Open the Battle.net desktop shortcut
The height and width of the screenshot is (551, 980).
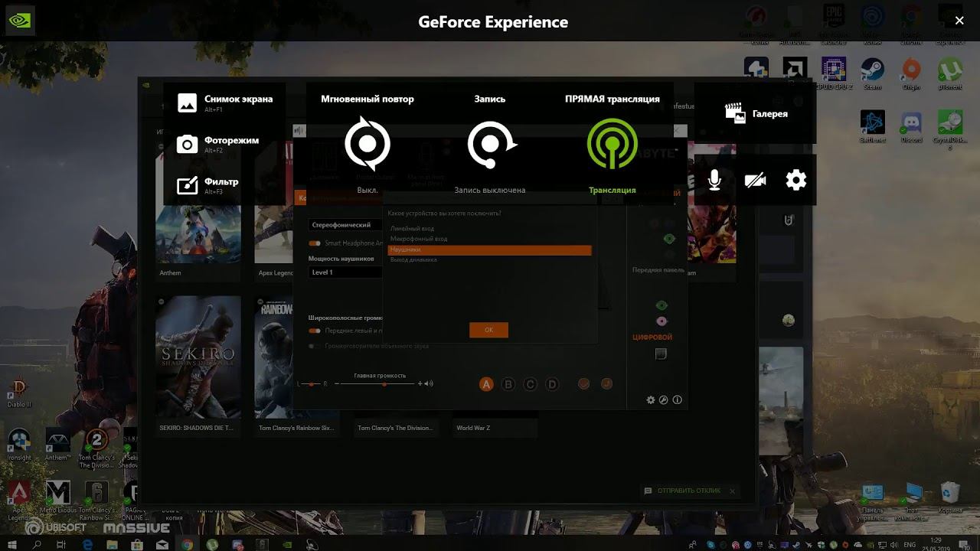872,127
